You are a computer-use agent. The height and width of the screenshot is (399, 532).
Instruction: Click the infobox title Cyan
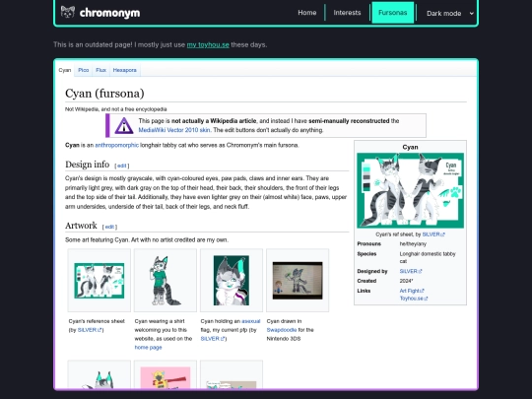tap(410, 147)
